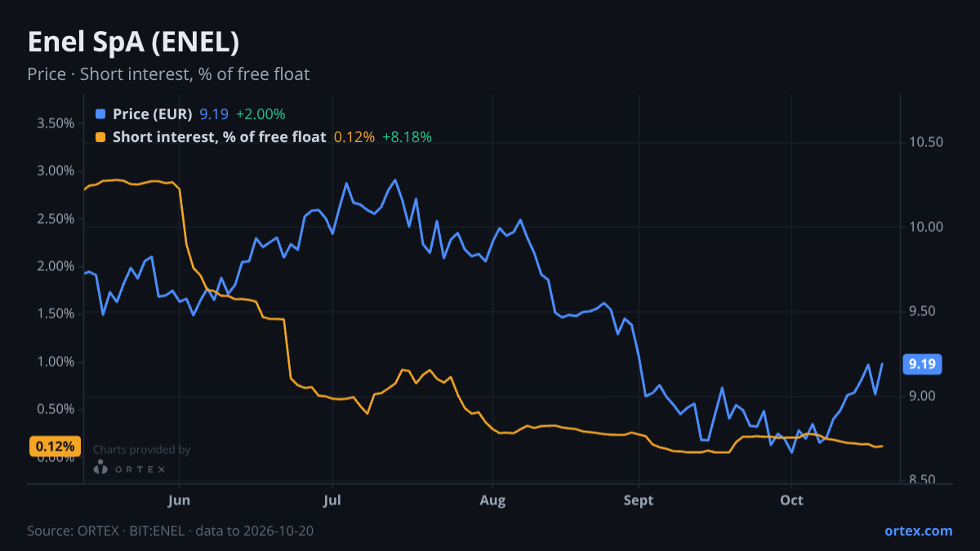Click the +2.00% price change value
The height and width of the screenshot is (551, 980).
coord(261,114)
